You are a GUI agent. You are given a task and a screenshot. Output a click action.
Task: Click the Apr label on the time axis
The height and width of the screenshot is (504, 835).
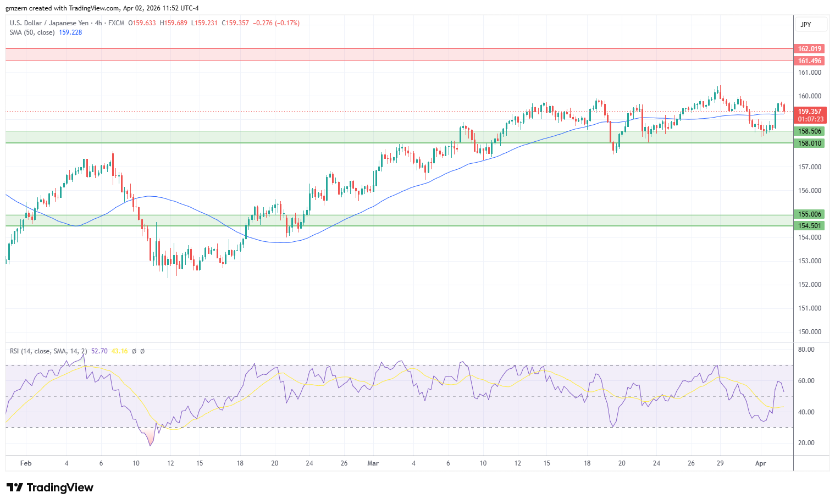click(761, 463)
